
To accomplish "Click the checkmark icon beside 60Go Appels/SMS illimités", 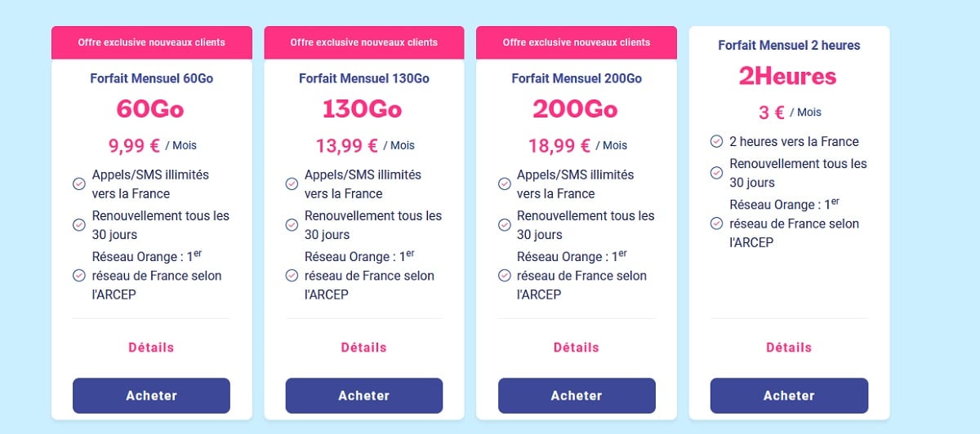I will click(79, 184).
